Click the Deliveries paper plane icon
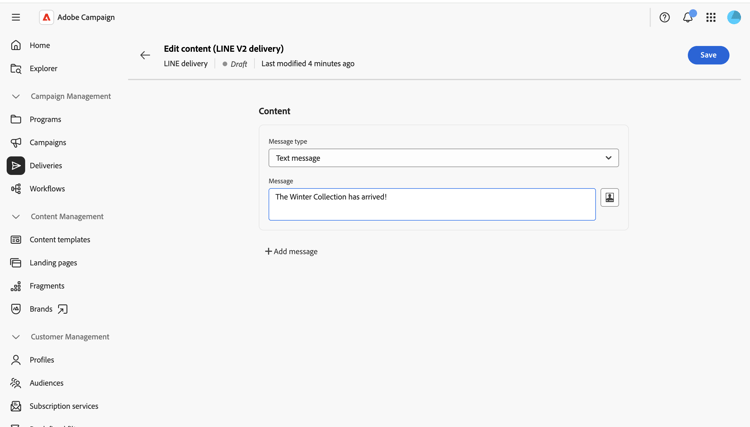750x427 pixels. point(16,165)
